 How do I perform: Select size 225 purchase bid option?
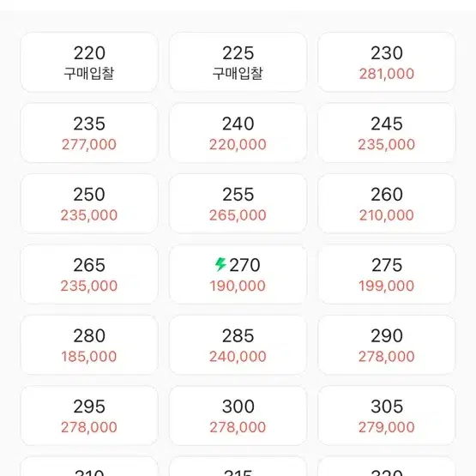(238, 63)
